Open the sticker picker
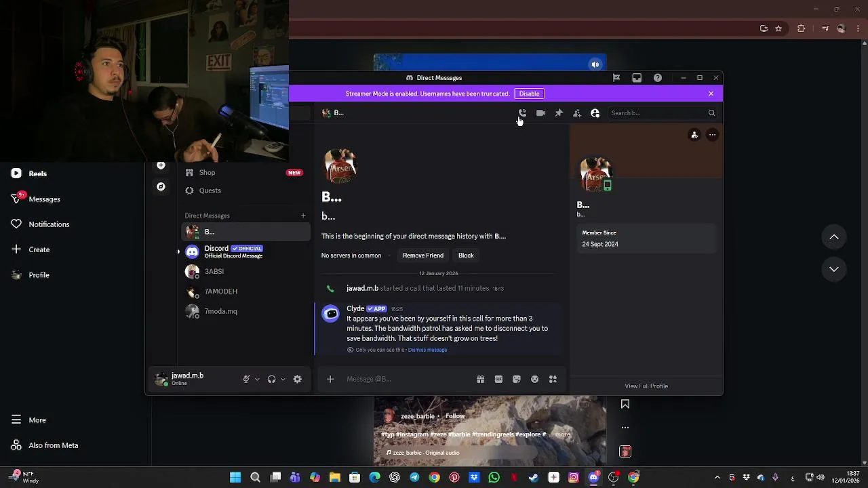The image size is (868, 488). pos(517,380)
